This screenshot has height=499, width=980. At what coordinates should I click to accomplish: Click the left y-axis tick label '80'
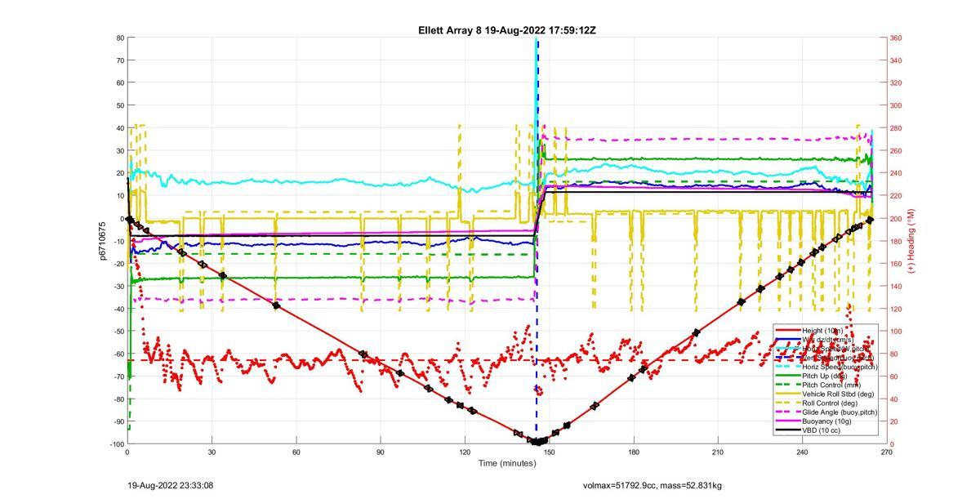tap(120, 38)
